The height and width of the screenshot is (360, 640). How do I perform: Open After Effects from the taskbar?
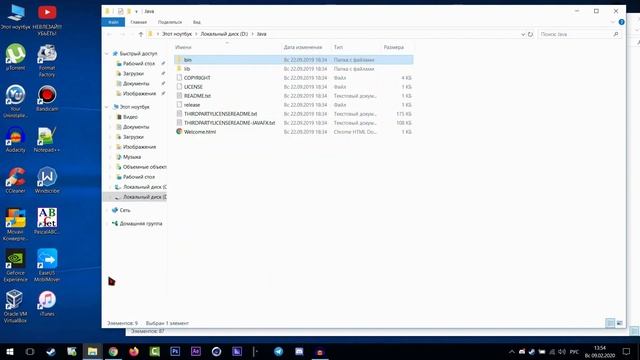coord(196,351)
